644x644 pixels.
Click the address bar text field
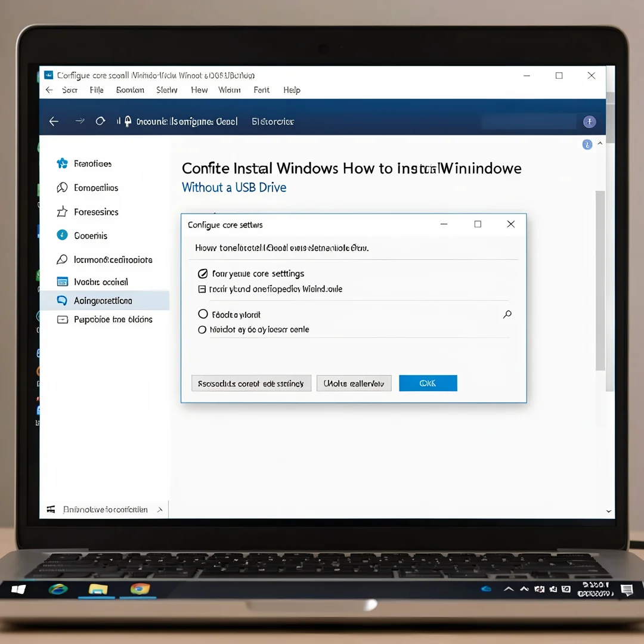[x=187, y=122]
